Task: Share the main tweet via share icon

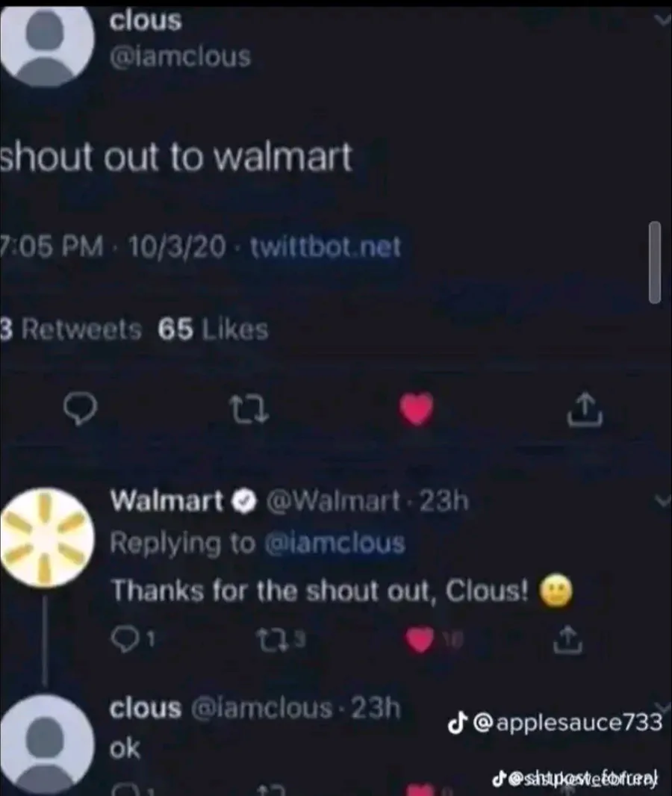Action: click(x=585, y=408)
